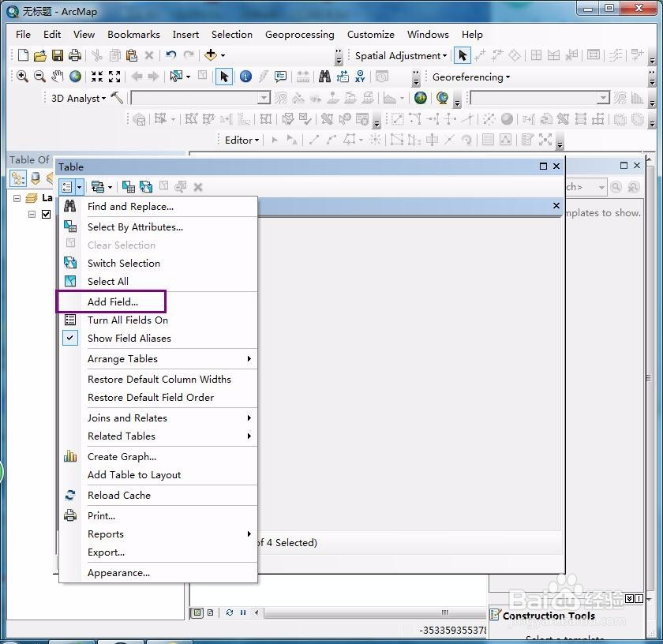The image size is (663, 644).
Task: Click Export... in the table menu
Action: pyautogui.click(x=106, y=552)
